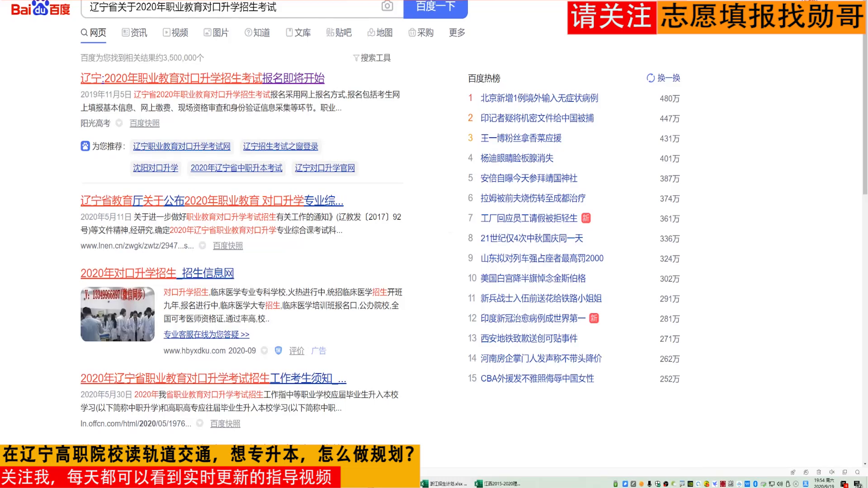
Task: Open hot topic 安倍自曝今天参拜靖国神社
Action: coord(529,178)
